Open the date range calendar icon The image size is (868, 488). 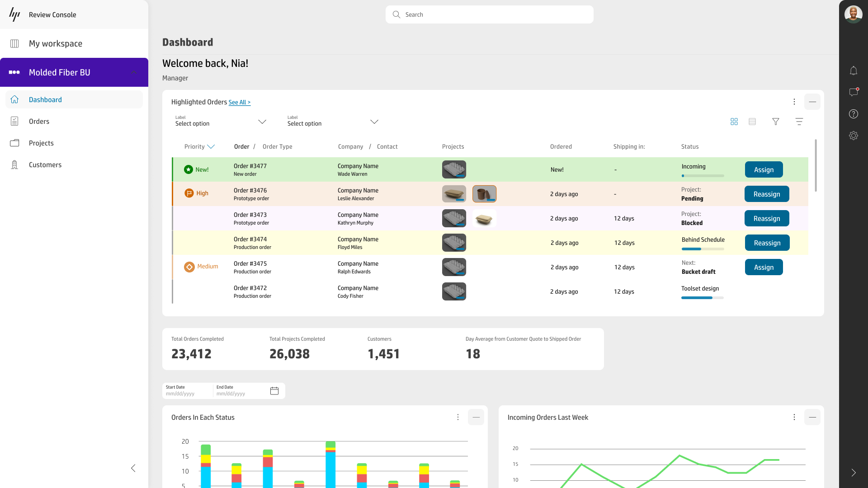point(274,391)
